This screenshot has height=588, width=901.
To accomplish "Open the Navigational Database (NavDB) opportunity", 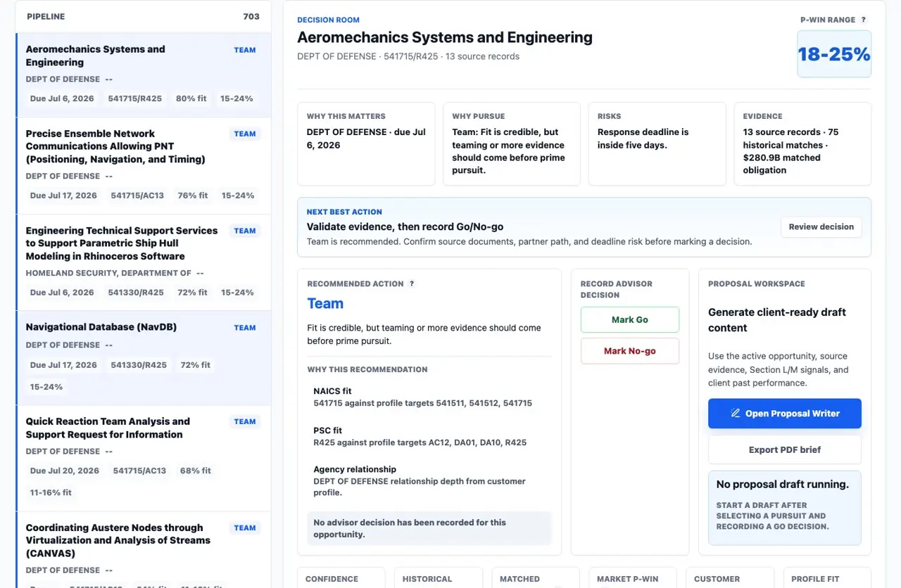I will [144, 358].
